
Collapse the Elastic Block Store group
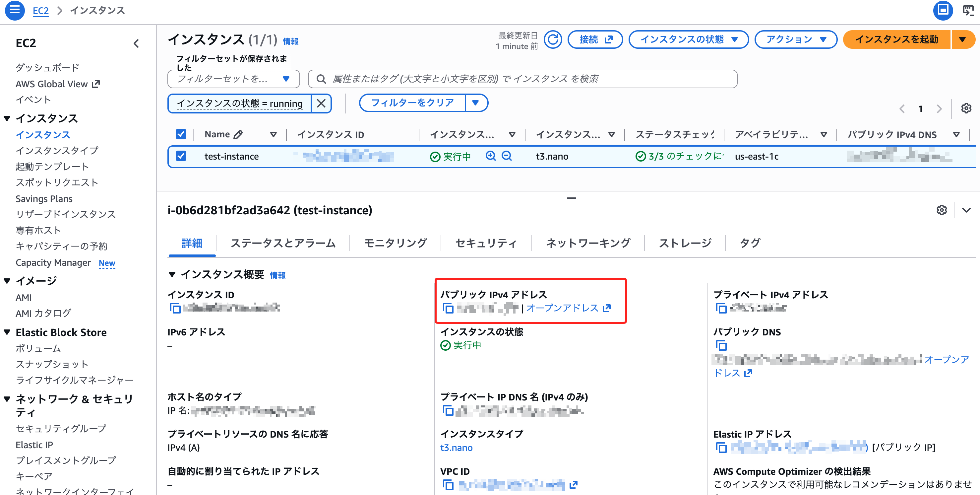(x=7, y=332)
